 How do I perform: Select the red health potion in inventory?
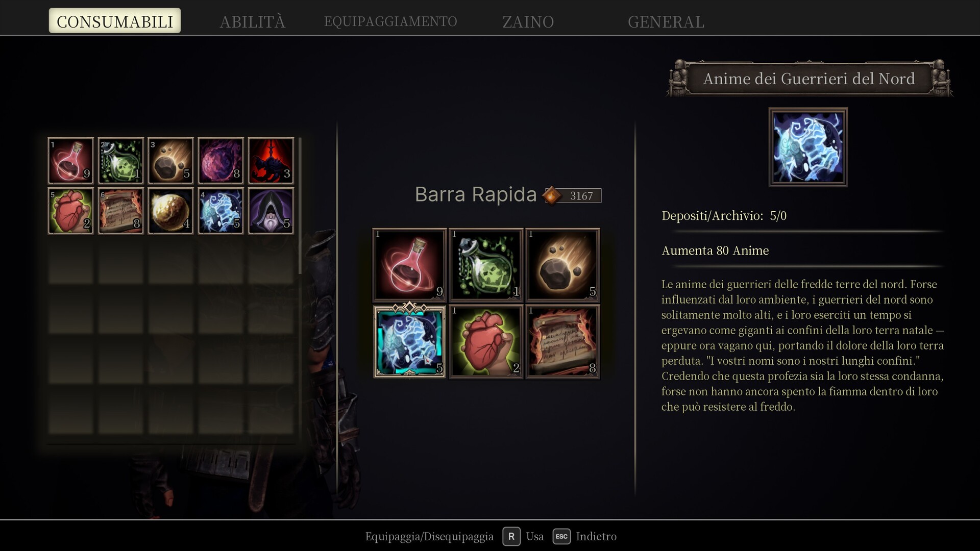[71, 160]
